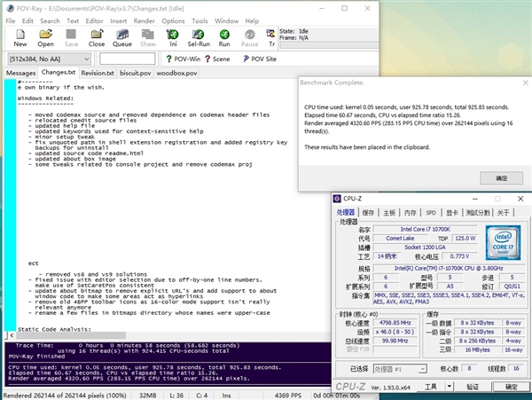Click the 确定 button in CPU-Z
The width and height of the screenshot is (532, 400).
coord(511,387)
